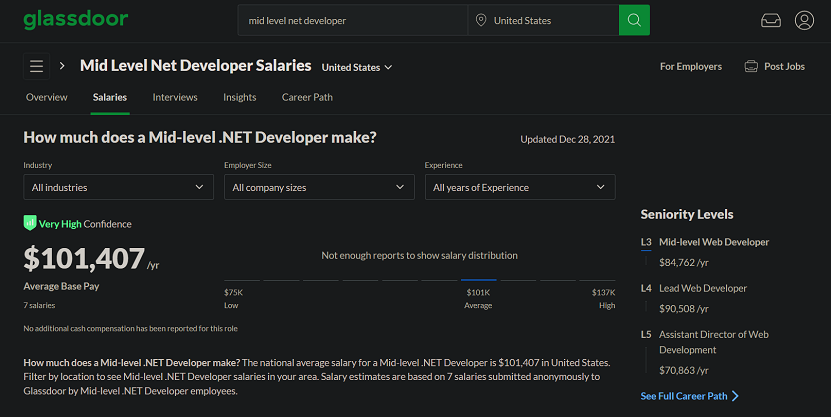
Task: Open Lead Web Developer seniority level
Action: point(703,288)
